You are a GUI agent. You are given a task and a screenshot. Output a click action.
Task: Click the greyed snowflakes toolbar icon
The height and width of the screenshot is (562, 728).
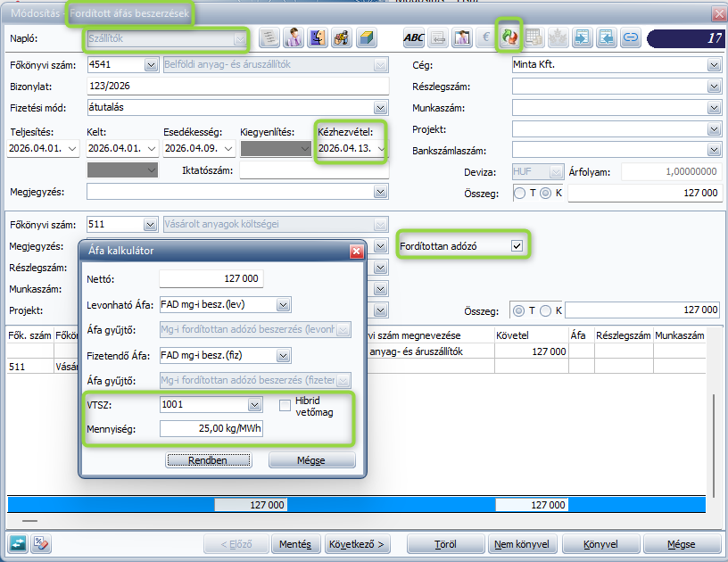pos(558,37)
